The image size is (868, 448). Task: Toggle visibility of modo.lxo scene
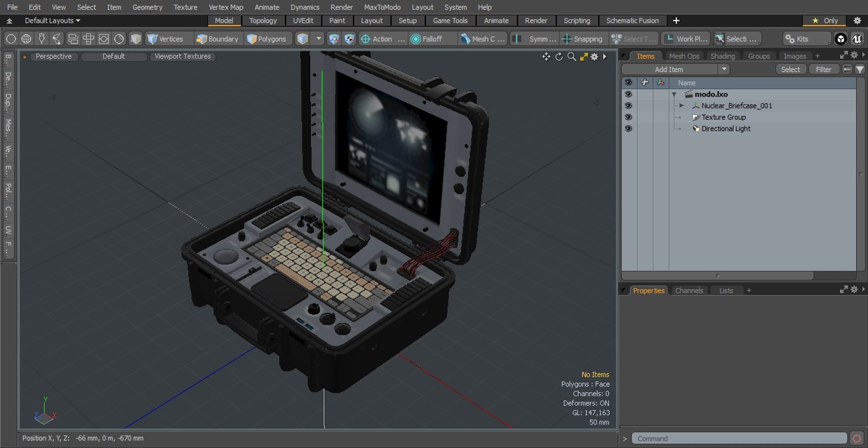628,94
